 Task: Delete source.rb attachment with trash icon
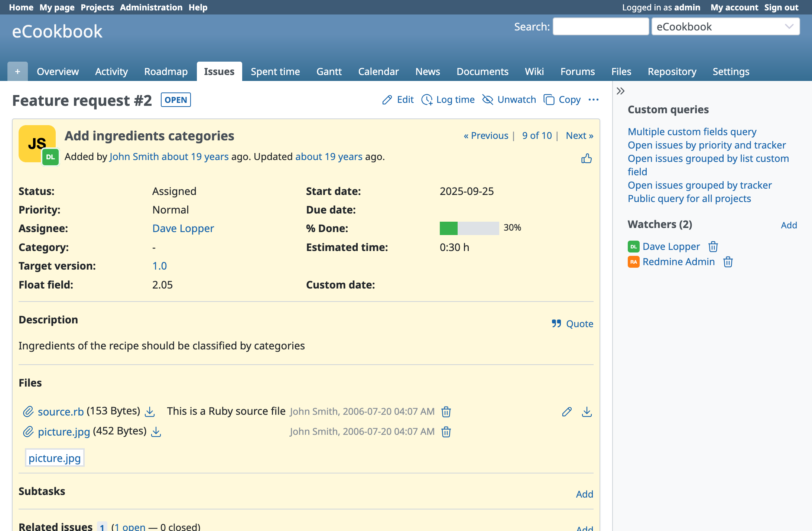pyautogui.click(x=446, y=411)
